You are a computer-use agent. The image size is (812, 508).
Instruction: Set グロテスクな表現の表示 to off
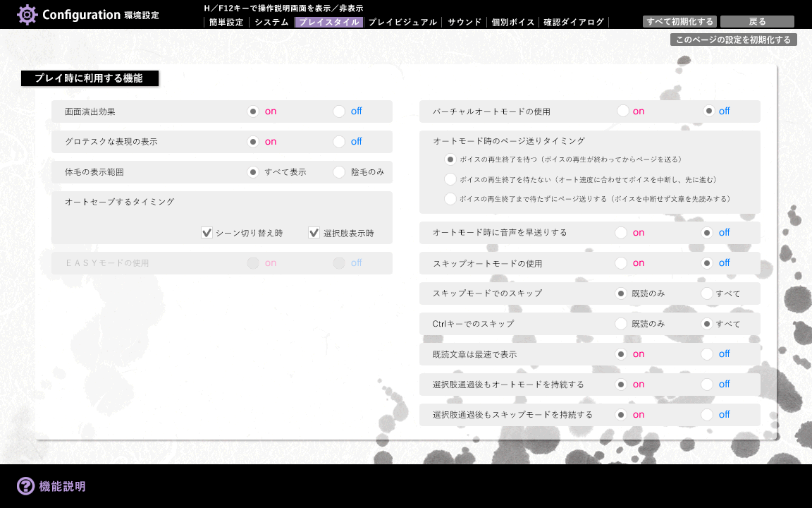pyautogui.click(x=339, y=142)
